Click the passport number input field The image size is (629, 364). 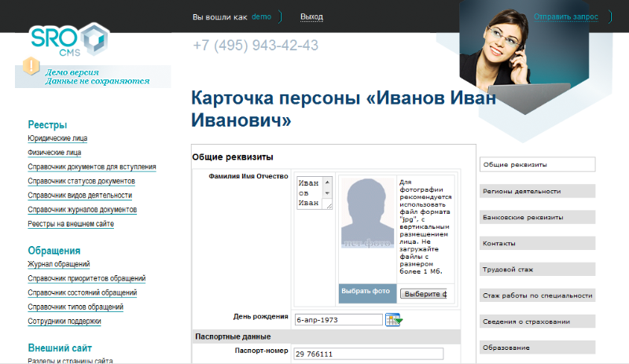[369, 355]
